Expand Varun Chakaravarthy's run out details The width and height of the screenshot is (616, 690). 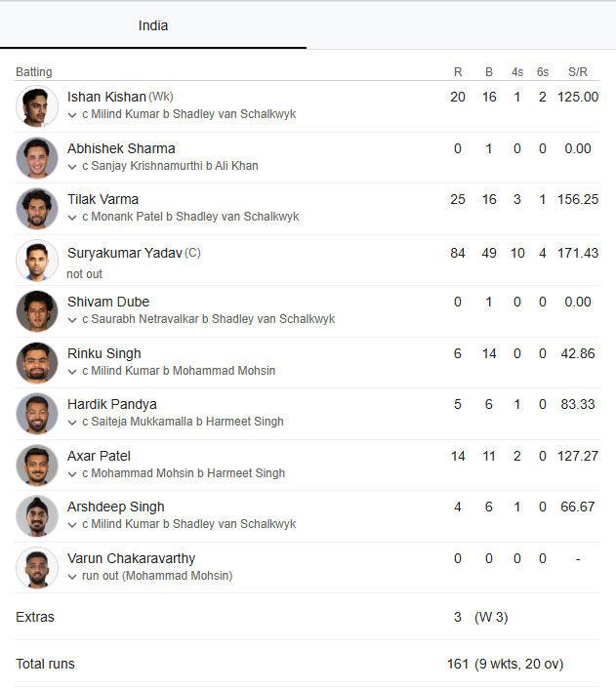(x=72, y=577)
